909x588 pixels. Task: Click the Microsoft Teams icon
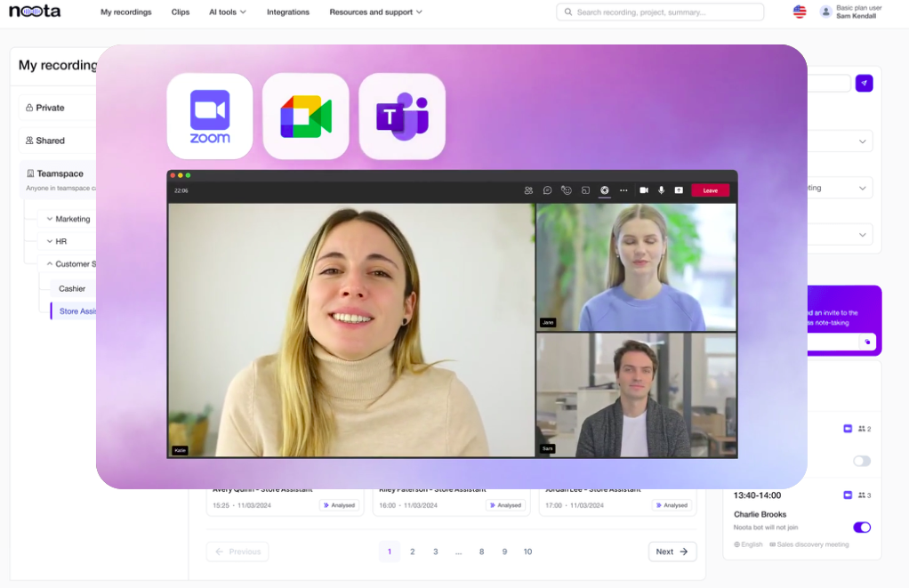point(402,117)
